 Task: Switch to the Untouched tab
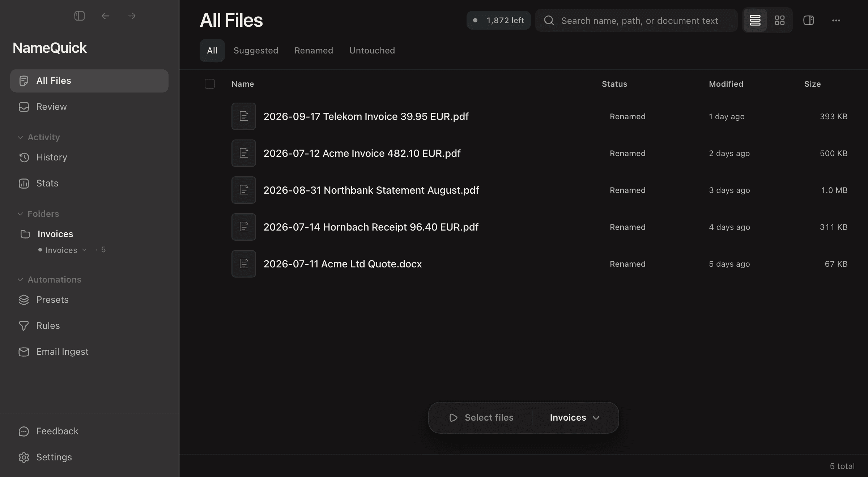coord(372,51)
